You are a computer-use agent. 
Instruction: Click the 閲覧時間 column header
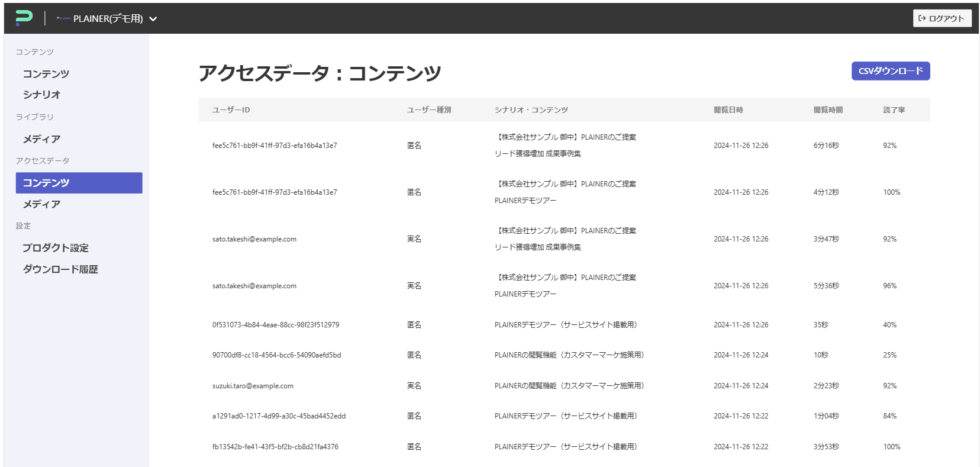coord(829,110)
